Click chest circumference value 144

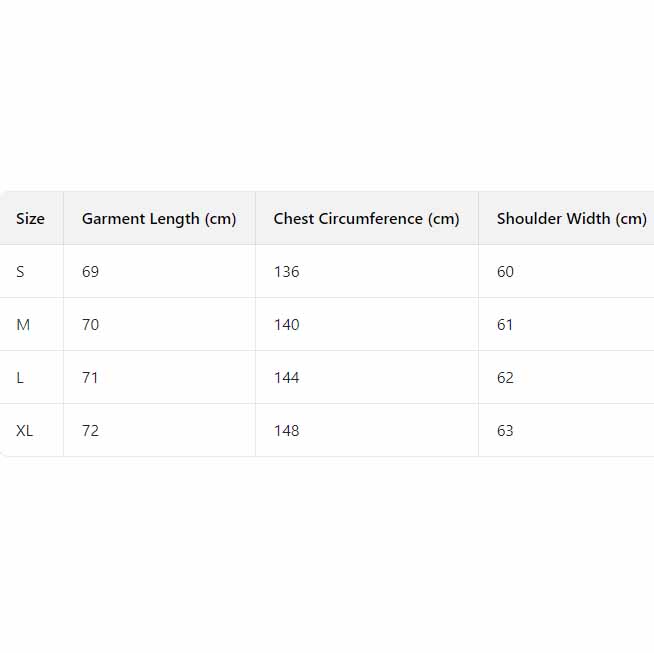[286, 378]
